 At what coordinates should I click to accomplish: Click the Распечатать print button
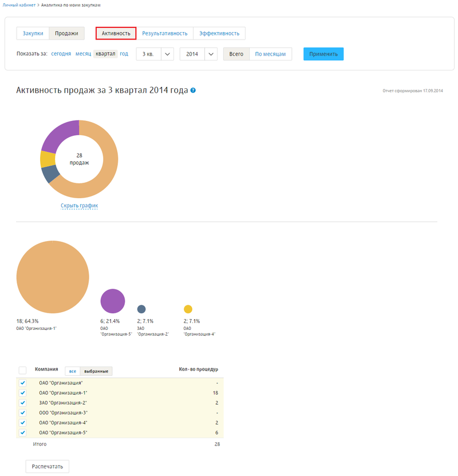pos(48,466)
